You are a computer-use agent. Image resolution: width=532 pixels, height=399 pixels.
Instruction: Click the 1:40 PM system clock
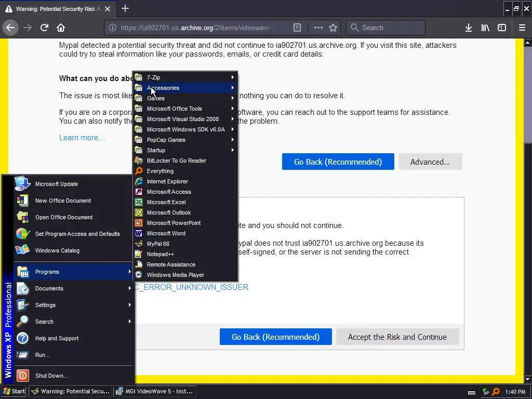coord(515,392)
